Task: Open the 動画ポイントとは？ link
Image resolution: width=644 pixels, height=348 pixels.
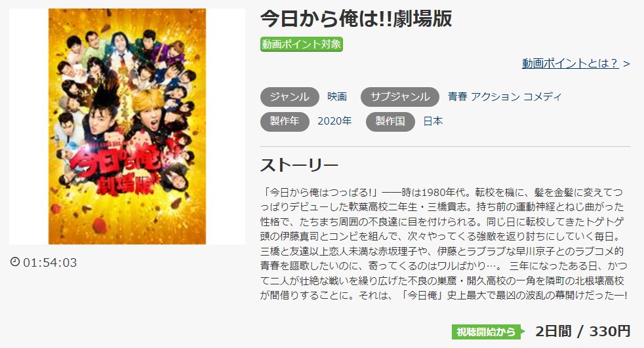Action: pos(570,63)
